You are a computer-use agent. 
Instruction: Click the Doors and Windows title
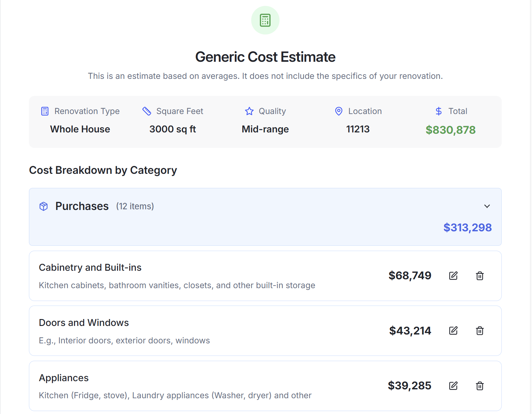click(84, 323)
